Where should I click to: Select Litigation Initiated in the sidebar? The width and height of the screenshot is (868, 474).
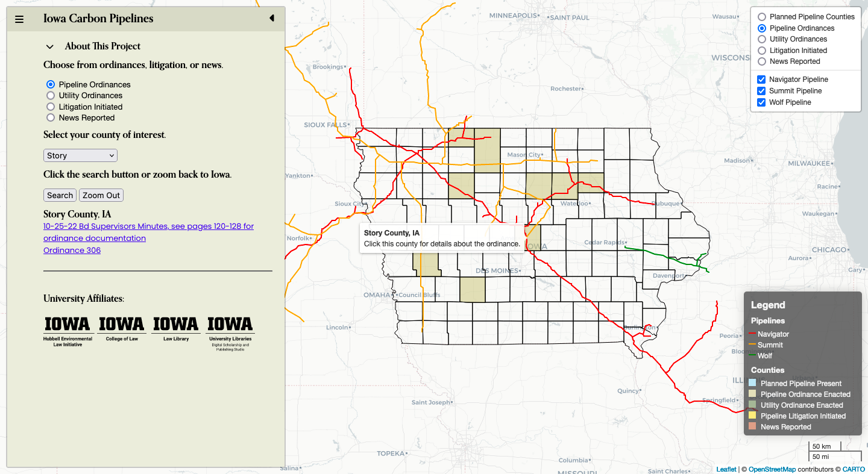click(51, 107)
